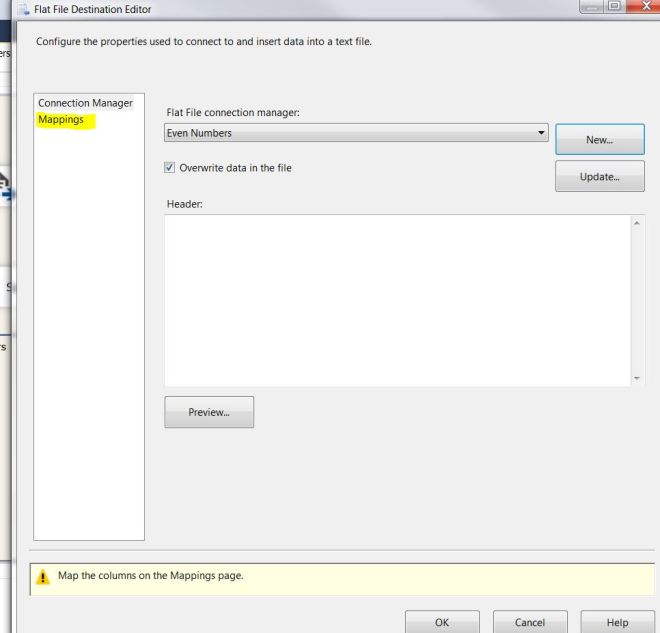
Task: Click the Flat File Destination Editor title icon
Action: (22, 9)
